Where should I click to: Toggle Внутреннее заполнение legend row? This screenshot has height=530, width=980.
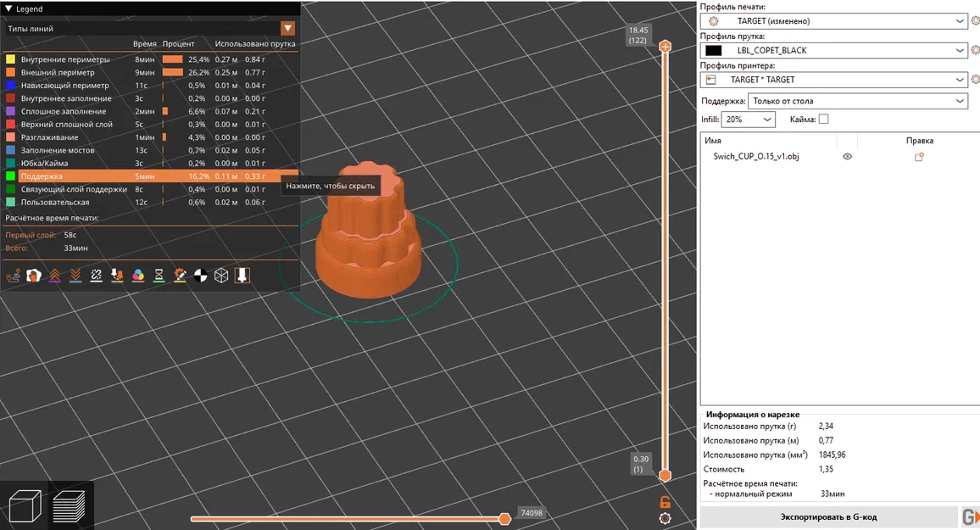(x=151, y=98)
